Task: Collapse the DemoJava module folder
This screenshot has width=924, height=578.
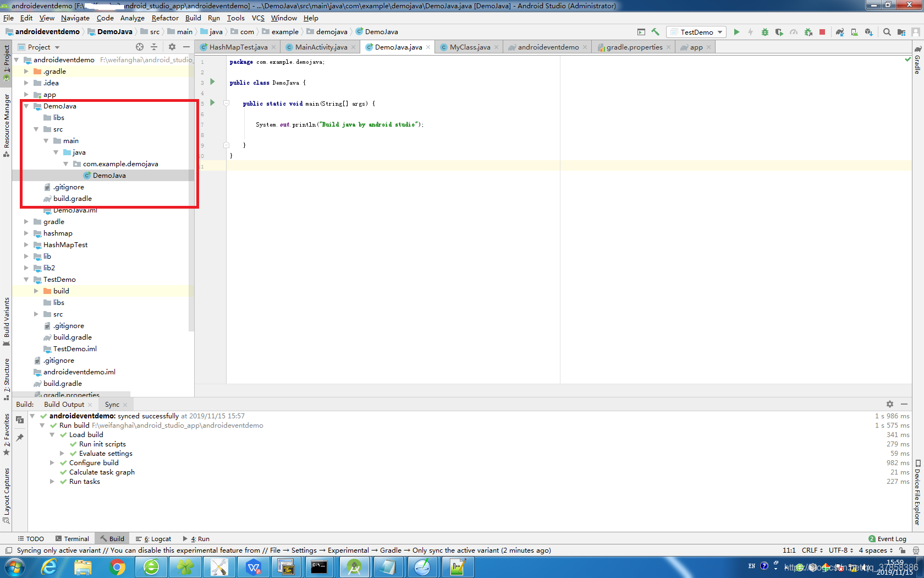Action: click(x=26, y=106)
